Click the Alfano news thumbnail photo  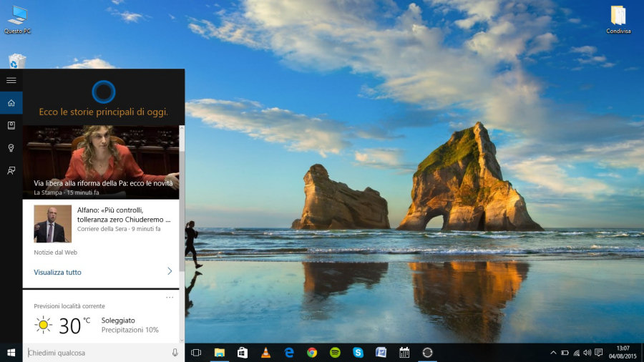(52, 224)
